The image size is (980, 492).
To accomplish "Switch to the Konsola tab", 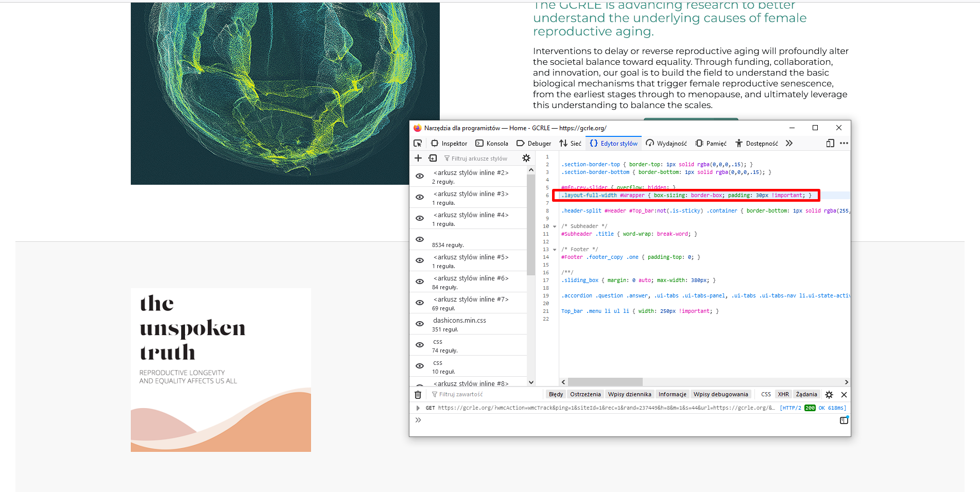I will pos(492,143).
